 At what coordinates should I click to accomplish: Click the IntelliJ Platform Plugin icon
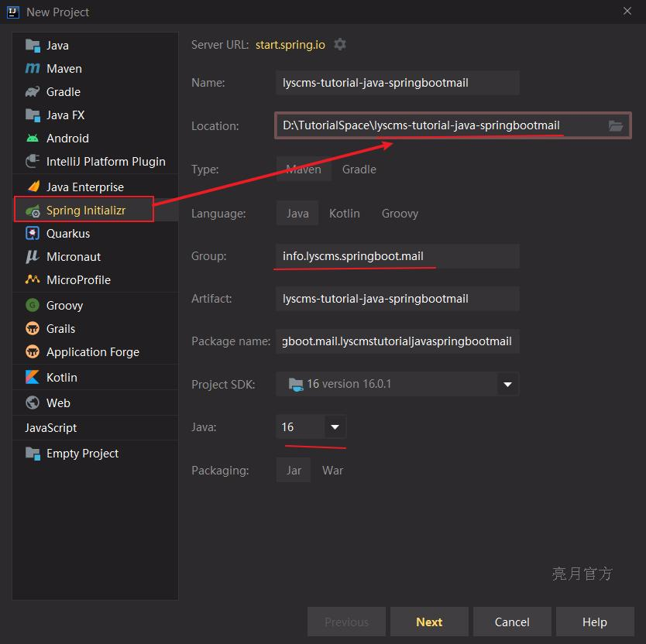pos(33,162)
